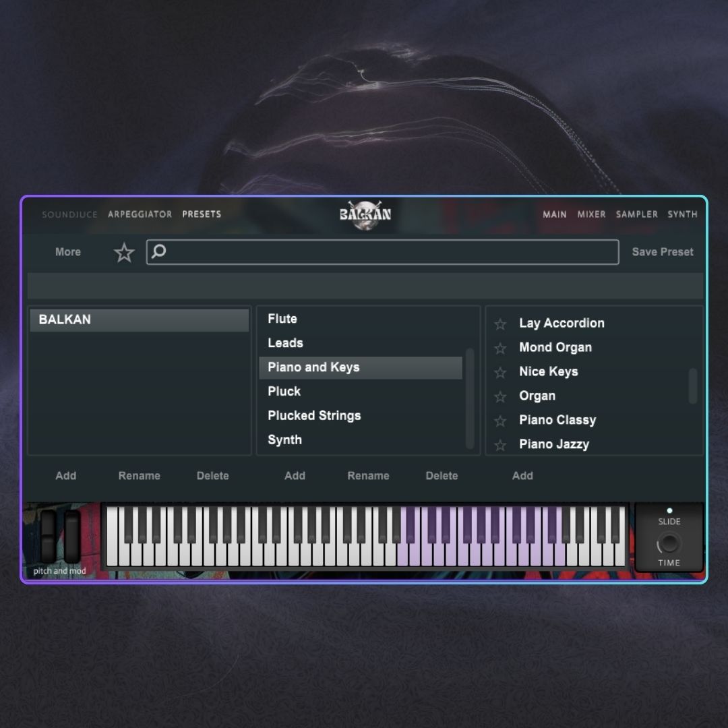Open the Arpeggiator tab

[140, 214]
